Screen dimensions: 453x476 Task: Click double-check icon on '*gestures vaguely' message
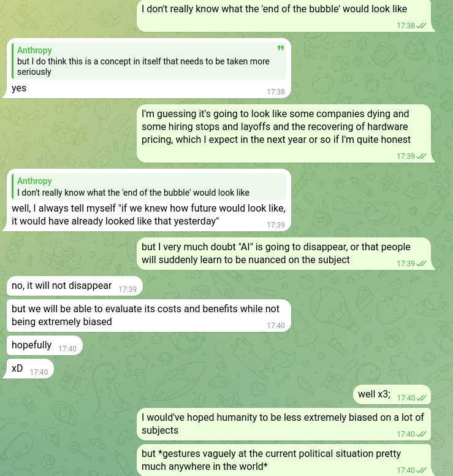coord(421,470)
